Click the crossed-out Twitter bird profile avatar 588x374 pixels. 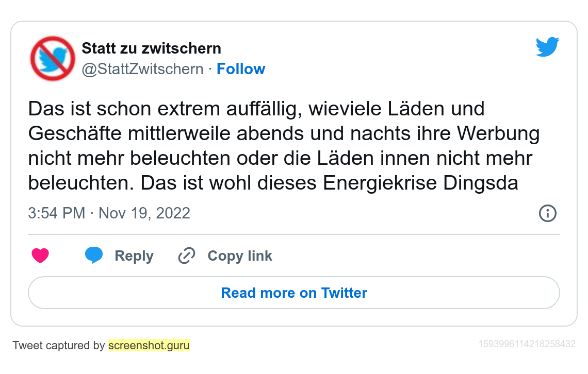[53, 58]
